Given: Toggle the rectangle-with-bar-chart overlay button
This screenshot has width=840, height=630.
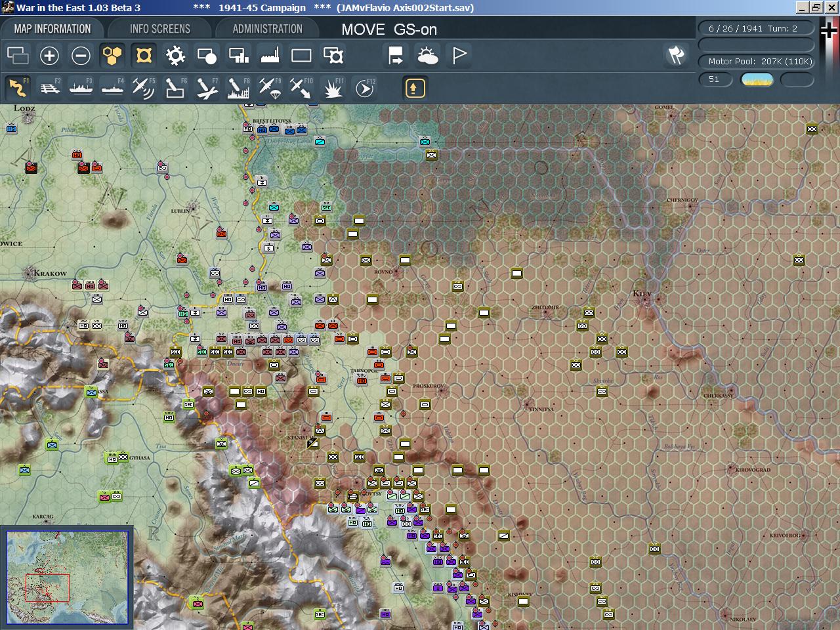Looking at the screenshot, I should [x=238, y=56].
